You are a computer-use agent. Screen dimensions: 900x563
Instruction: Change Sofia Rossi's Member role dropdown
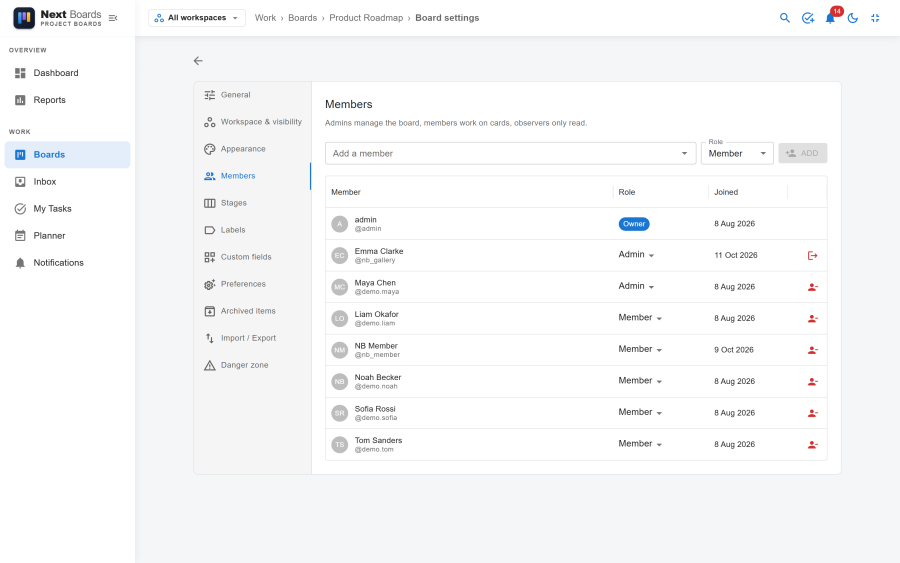click(640, 413)
